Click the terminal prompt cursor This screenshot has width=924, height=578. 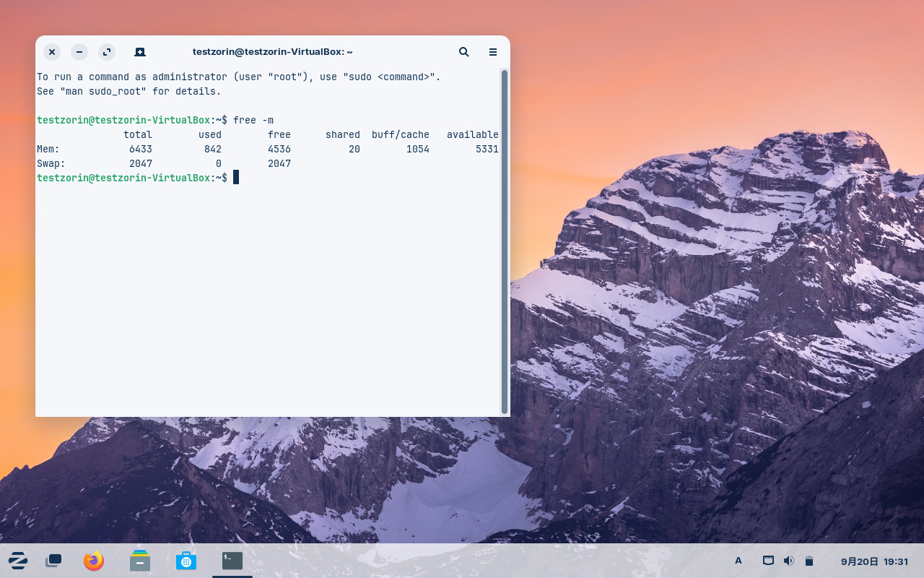click(236, 178)
